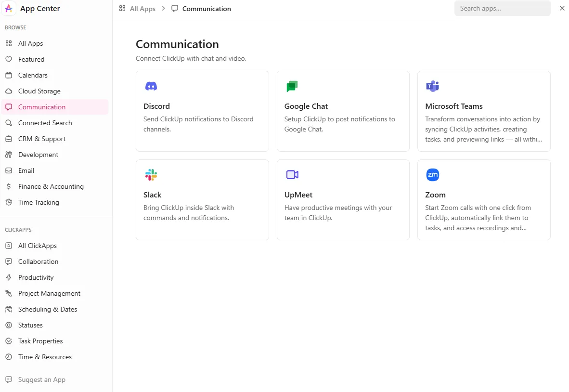Open the Google Chat app title
569x392 pixels.
(306, 106)
